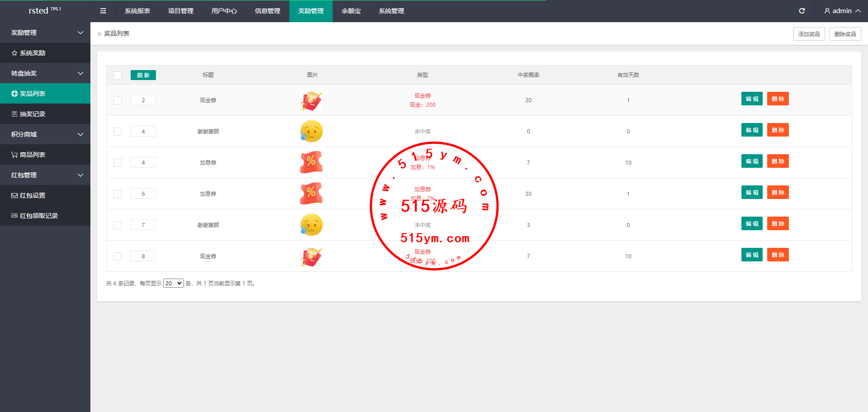Screen dimensions: 868x412
Task: Check the box for the first 现金券 row
Action: coord(118,100)
